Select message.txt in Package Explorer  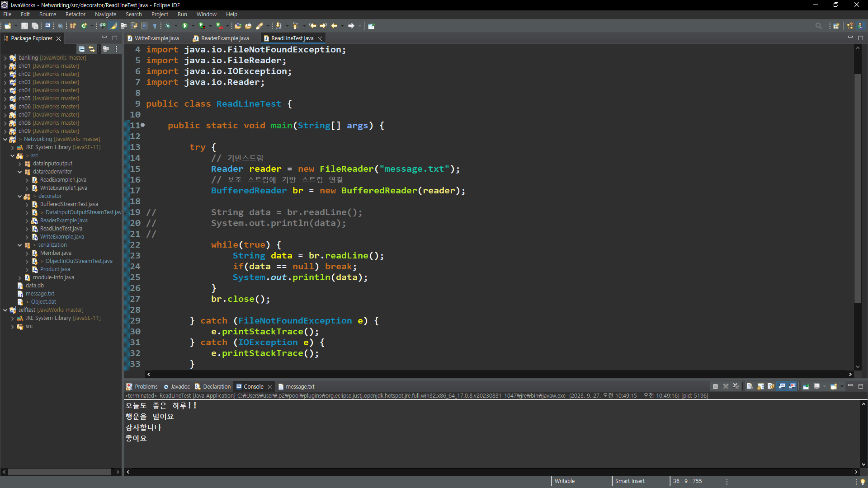pos(40,294)
